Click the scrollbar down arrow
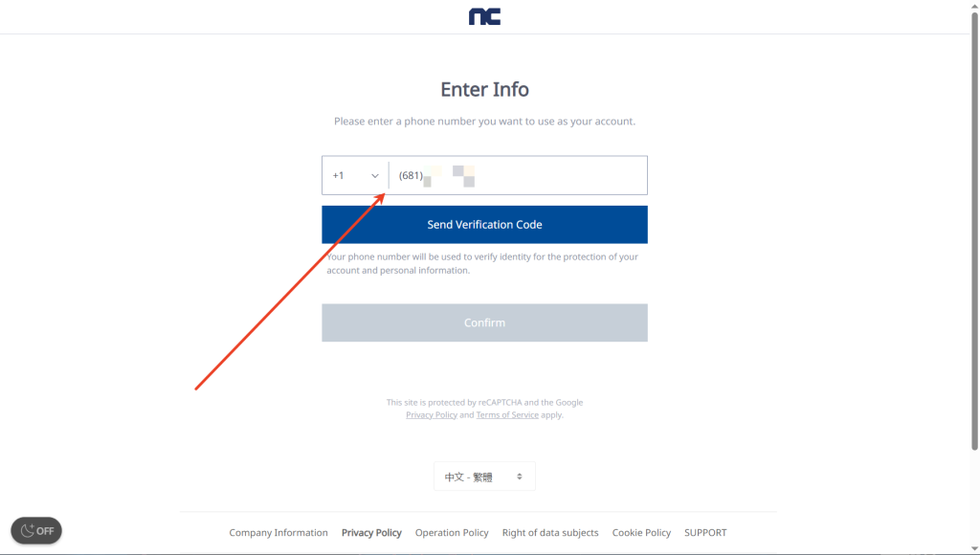Viewport: 980px width, 555px height. [x=975, y=548]
